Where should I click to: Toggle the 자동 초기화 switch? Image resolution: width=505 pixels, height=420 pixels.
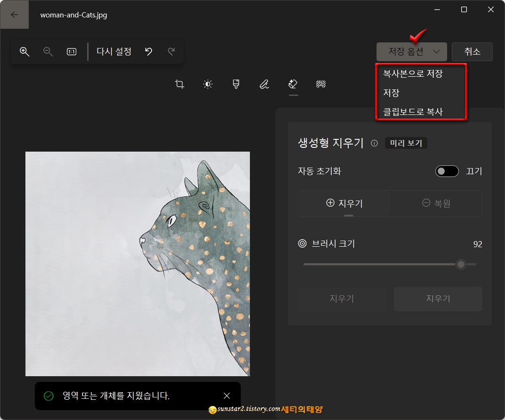pyautogui.click(x=447, y=171)
